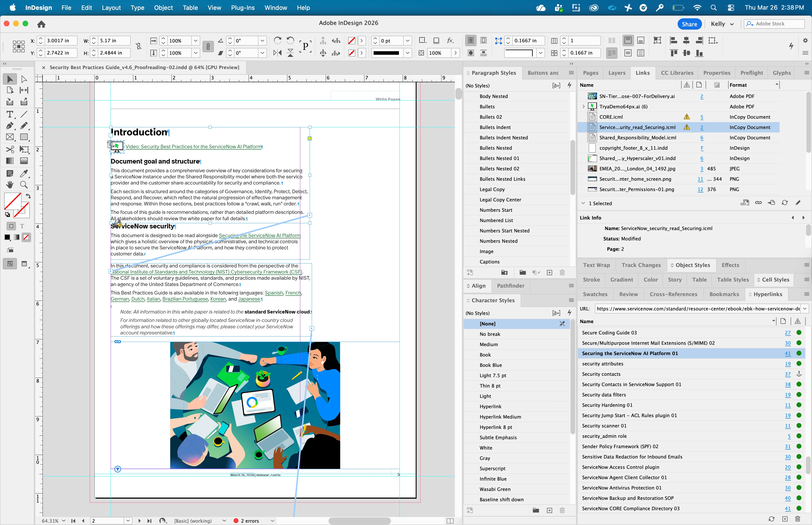Image resolution: width=812 pixels, height=525 pixels.
Task: Toggle Apply None fill swatch button
Action: 26,237
